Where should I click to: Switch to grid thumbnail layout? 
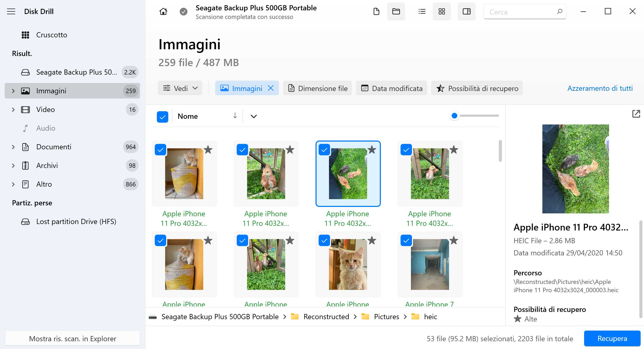point(442,11)
